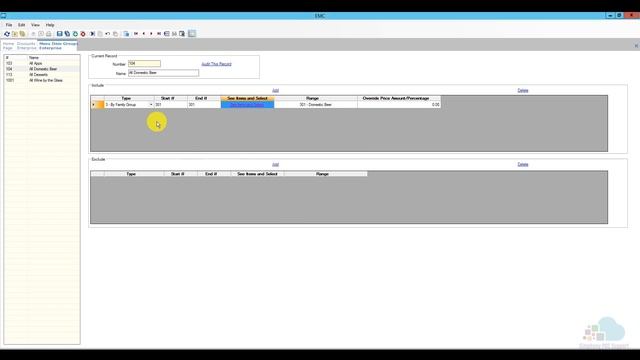The height and width of the screenshot is (360, 640).
Task: Click the # column header in record list
Action: point(16,58)
